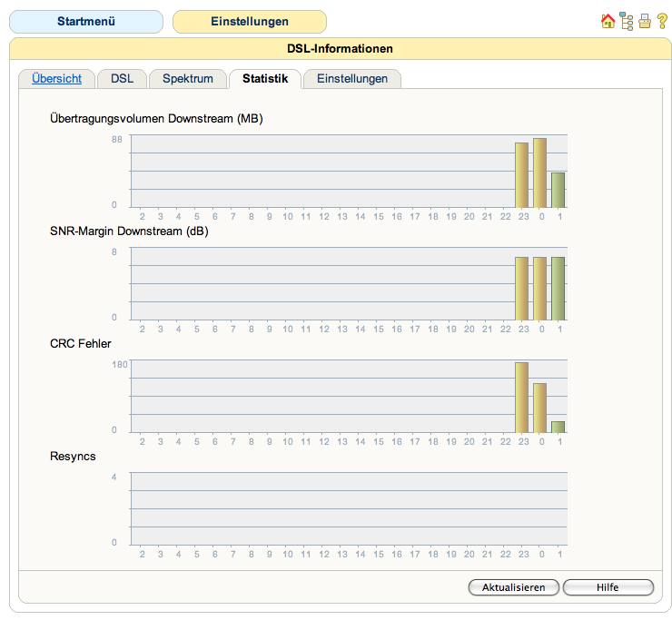Click the Hilfe button
This screenshot has height=620, width=672.
pos(608,587)
